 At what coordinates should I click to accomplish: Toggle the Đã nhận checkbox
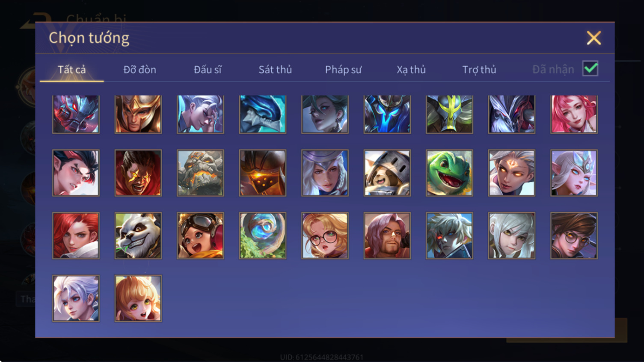coord(590,69)
